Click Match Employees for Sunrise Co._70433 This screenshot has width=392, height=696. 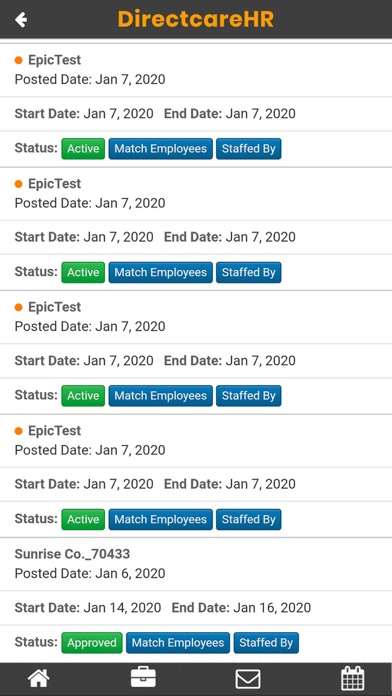[x=178, y=643]
